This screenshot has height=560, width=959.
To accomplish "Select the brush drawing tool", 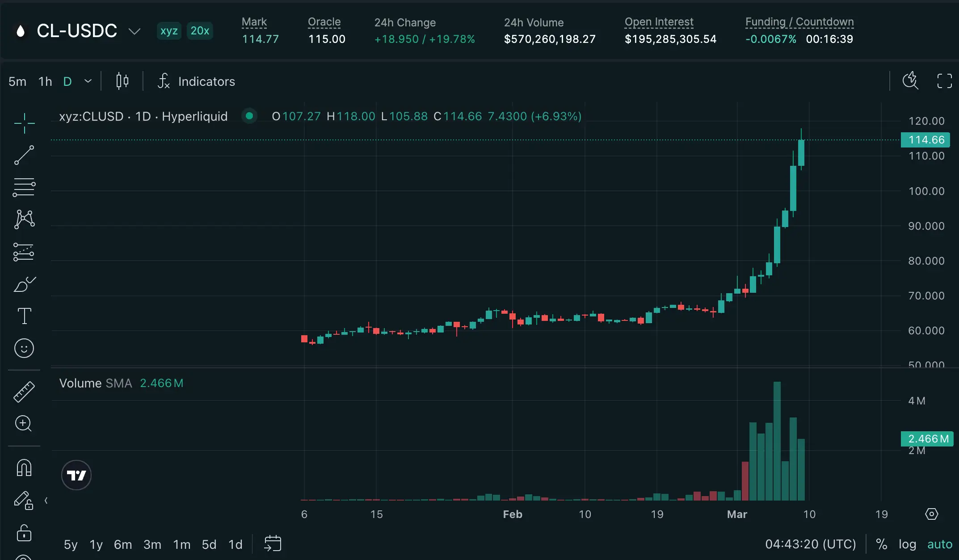I will pyautogui.click(x=24, y=284).
